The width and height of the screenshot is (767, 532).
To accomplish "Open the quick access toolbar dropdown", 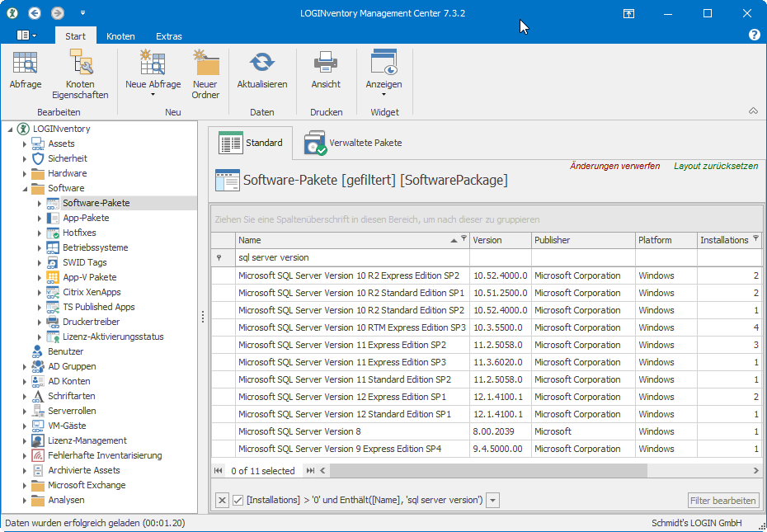I will (x=82, y=12).
